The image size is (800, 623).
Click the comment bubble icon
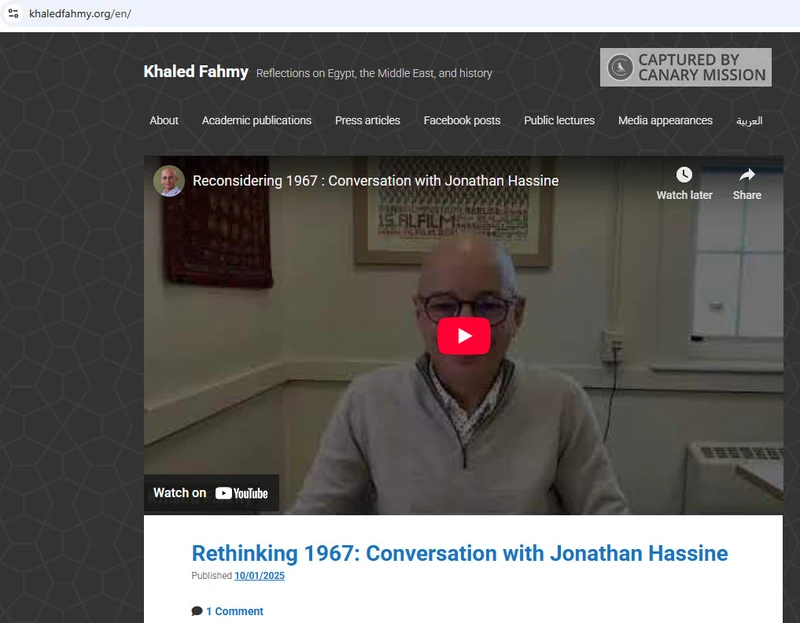pyautogui.click(x=197, y=611)
